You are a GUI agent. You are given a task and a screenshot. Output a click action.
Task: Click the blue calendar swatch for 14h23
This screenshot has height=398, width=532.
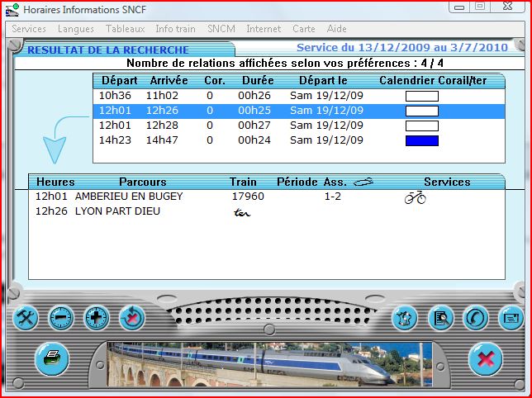coord(421,140)
